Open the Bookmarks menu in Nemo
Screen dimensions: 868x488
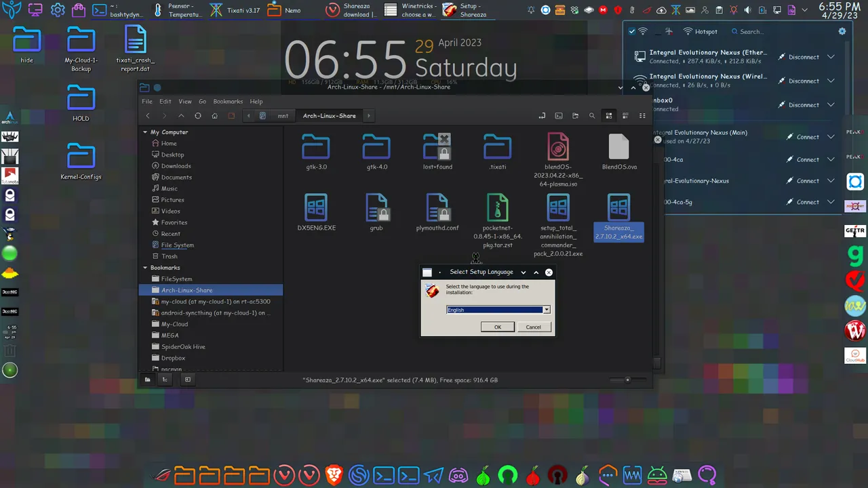(x=228, y=102)
